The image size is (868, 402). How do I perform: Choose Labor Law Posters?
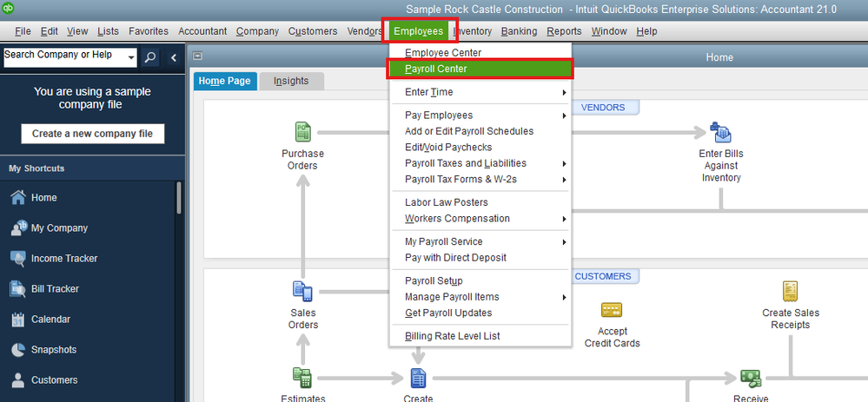[x=480, y=202]
